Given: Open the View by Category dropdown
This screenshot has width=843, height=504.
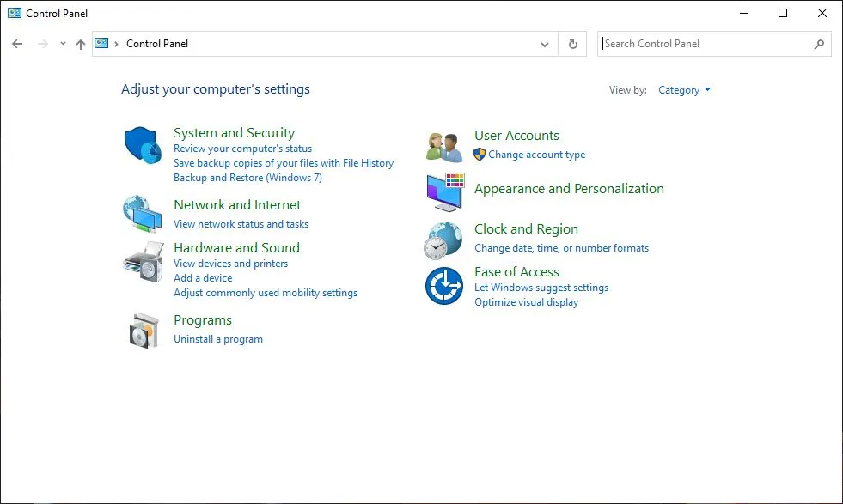Looking at the screenshot, I should click(x=684, y=90).
